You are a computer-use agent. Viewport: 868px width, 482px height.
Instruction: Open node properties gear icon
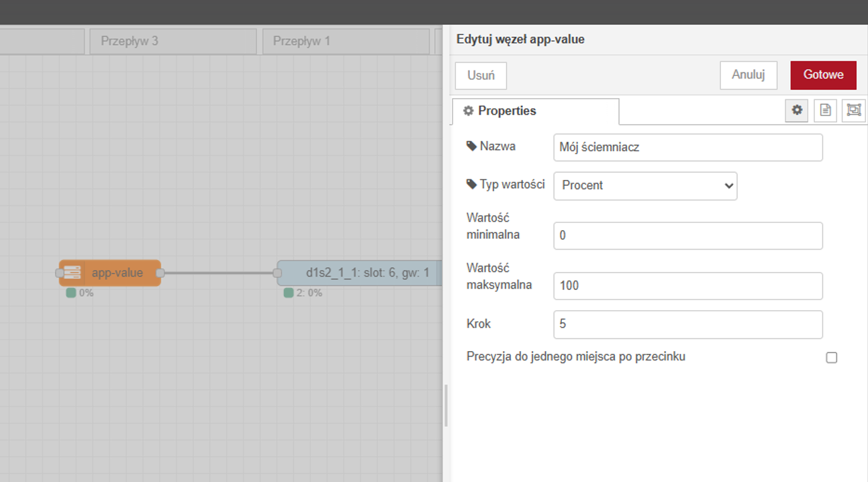click(x=797, y=110)
